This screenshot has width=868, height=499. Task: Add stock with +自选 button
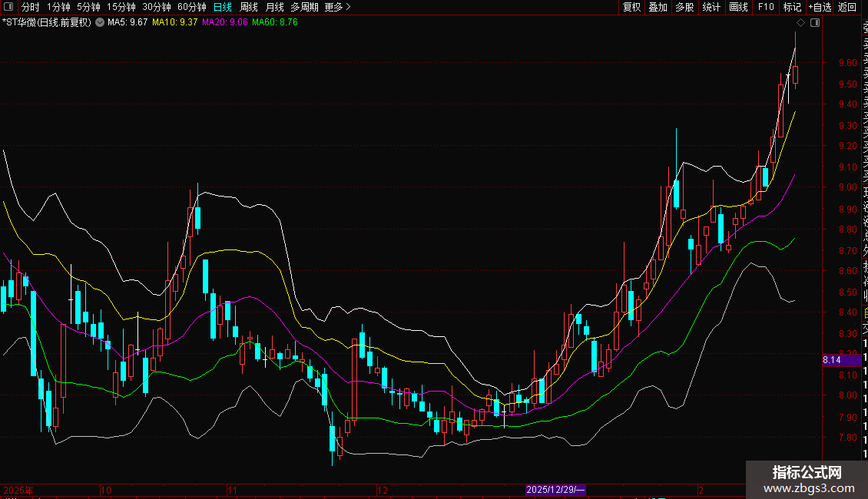[820, 7]
